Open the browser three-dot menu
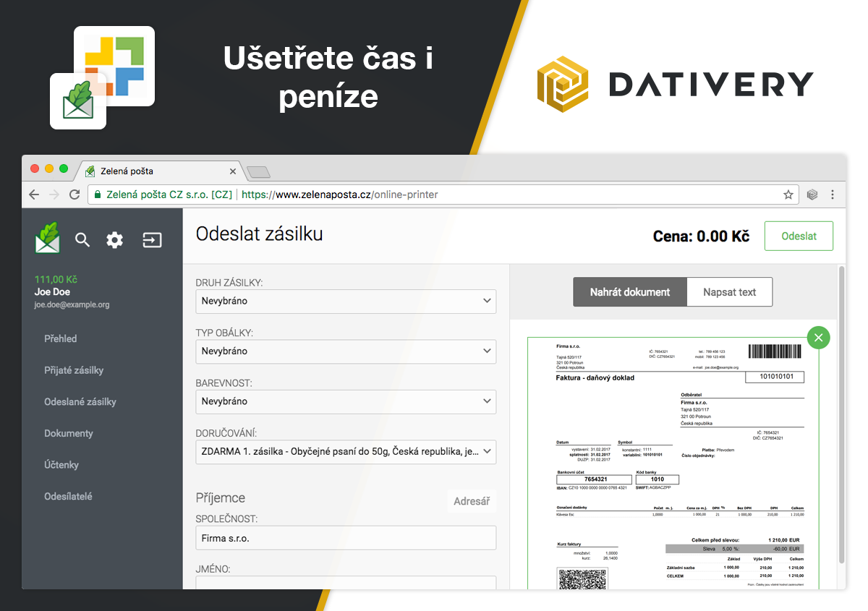 pos(833,195)
